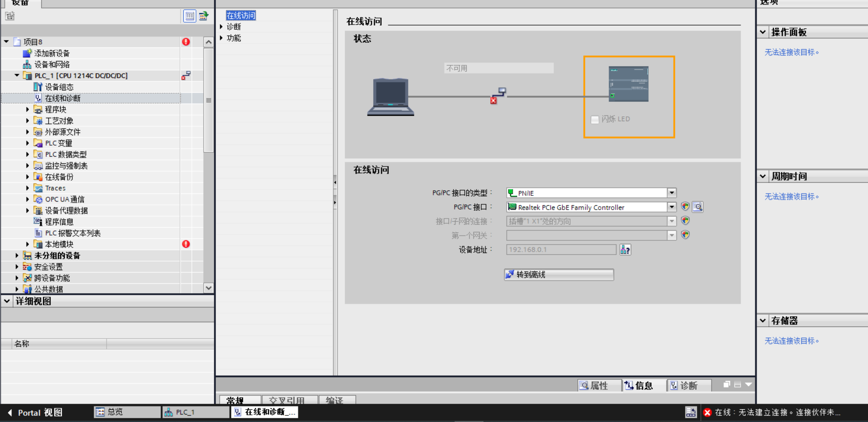The width and height of the screenshot is (868, 422).
Task: Switch to the 诊断 tab in inspector
Action: (689, 386)
